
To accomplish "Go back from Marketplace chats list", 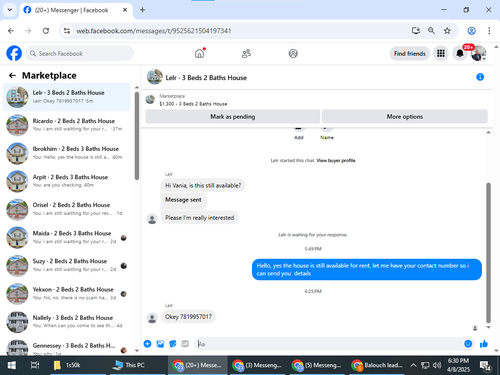I will click(x=12, y=76).
